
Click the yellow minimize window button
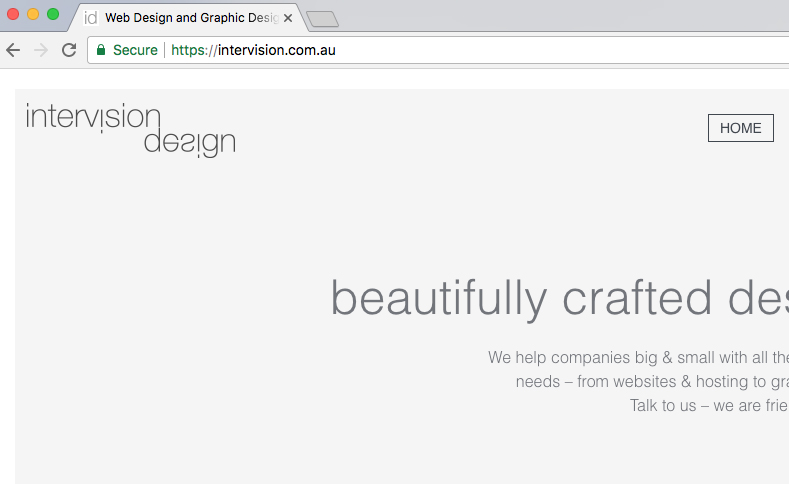pyautogui.click(x=33, y=14)
